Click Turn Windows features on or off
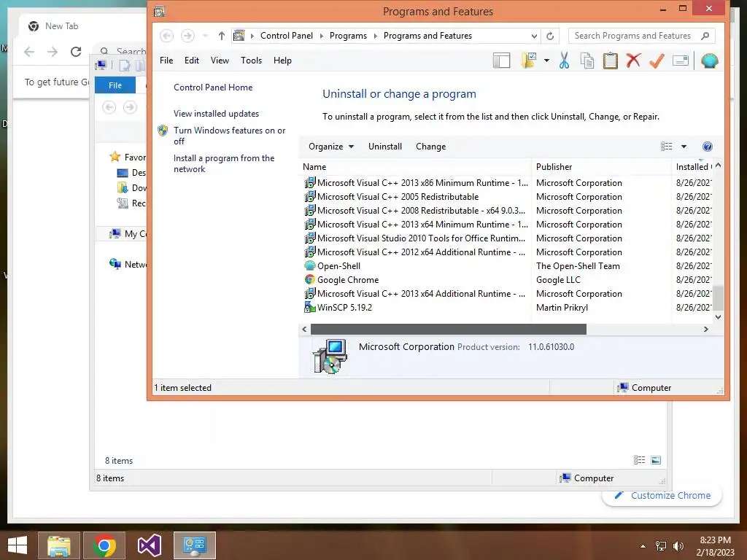 click(230, 136)
